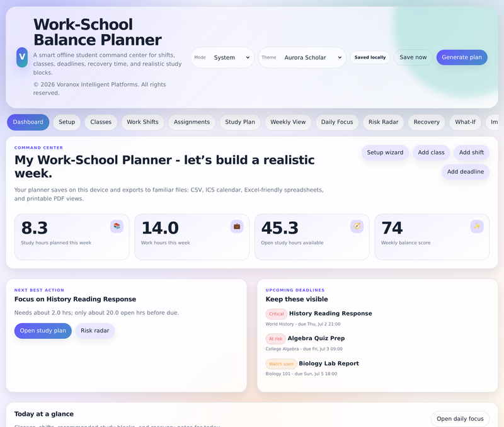
Task: Go to the Classes tab
Action: point(101,122)
